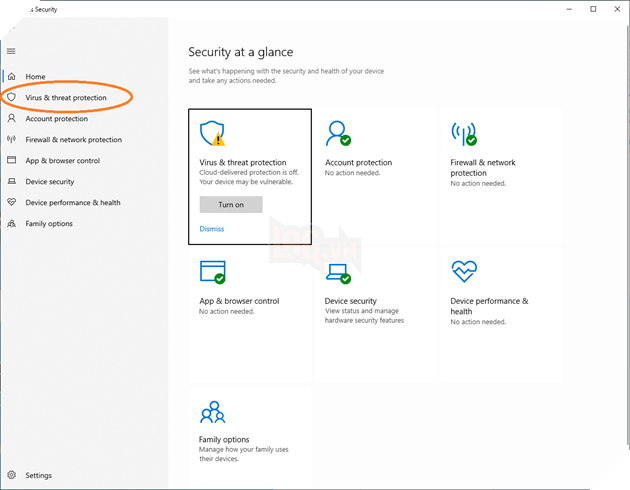This screenshot has width=630, height=490.
Task: Click 'No action needed' under Account protection
Action: coord(352,173)
